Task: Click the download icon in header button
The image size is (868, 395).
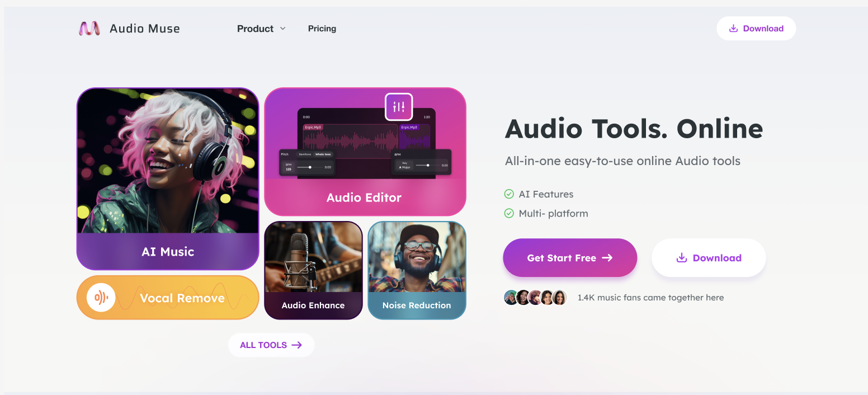Action: point(734,29)
